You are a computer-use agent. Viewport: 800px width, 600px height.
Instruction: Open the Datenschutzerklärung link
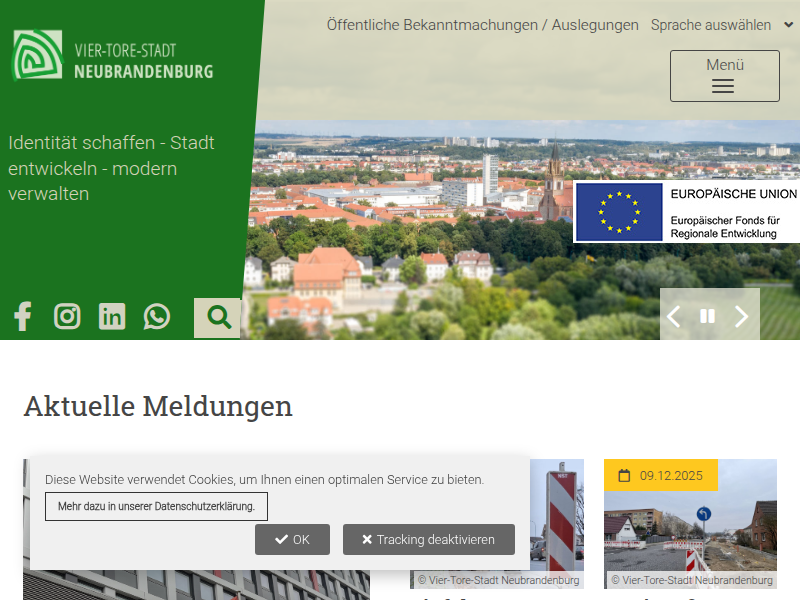[x=155, y=506]
